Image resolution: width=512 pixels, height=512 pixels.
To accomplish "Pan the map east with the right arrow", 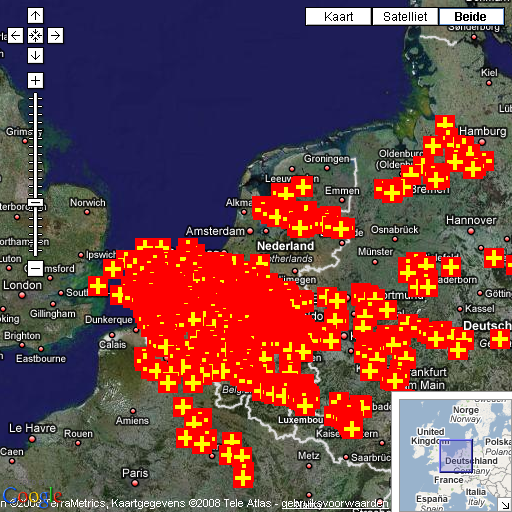I will coord(55,35).
